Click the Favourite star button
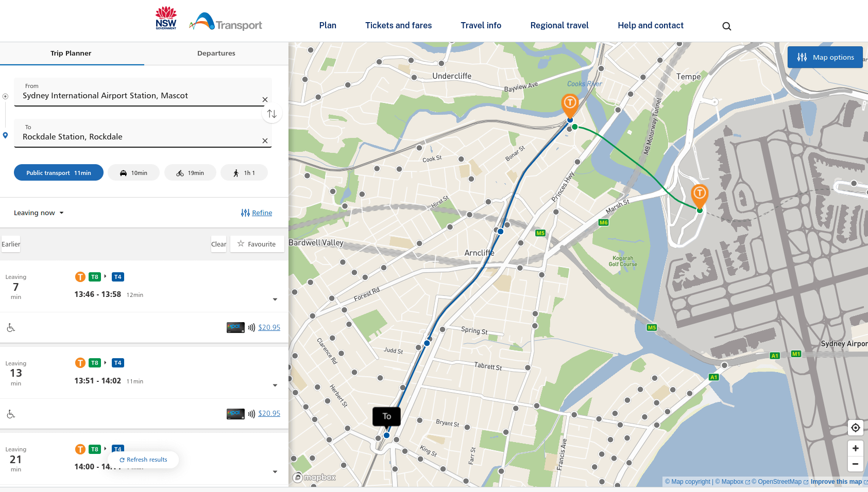The height and width of the screenshot is (492, 868). pos(257,244)
